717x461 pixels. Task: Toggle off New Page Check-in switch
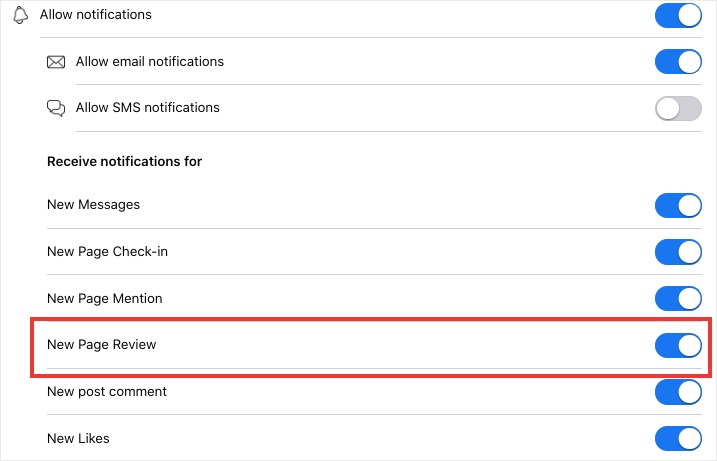[678, 252]
